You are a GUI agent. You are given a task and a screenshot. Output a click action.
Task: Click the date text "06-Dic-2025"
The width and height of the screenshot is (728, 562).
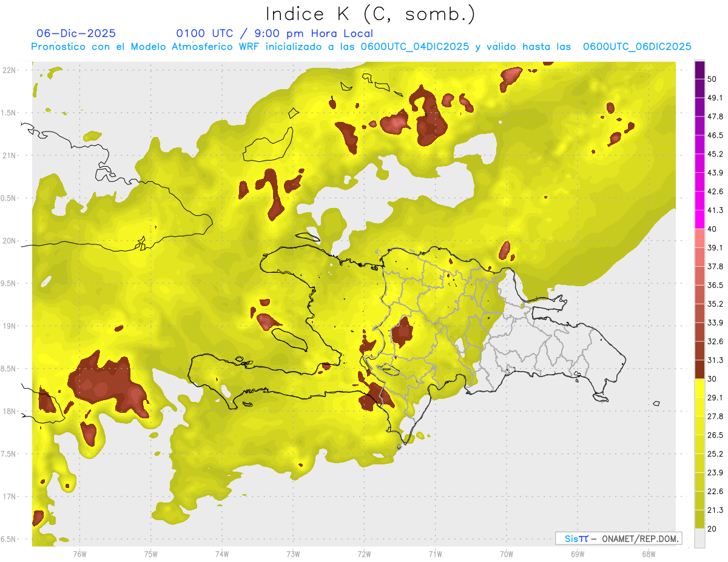(76, 33)
